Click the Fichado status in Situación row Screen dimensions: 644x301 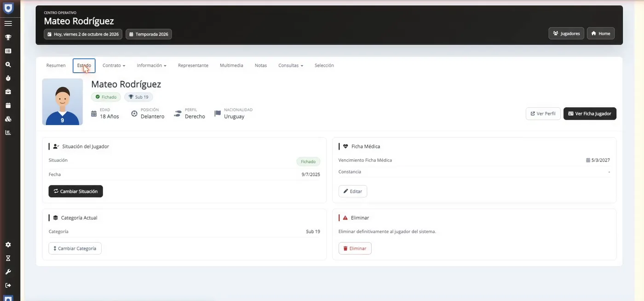(308, 162)
